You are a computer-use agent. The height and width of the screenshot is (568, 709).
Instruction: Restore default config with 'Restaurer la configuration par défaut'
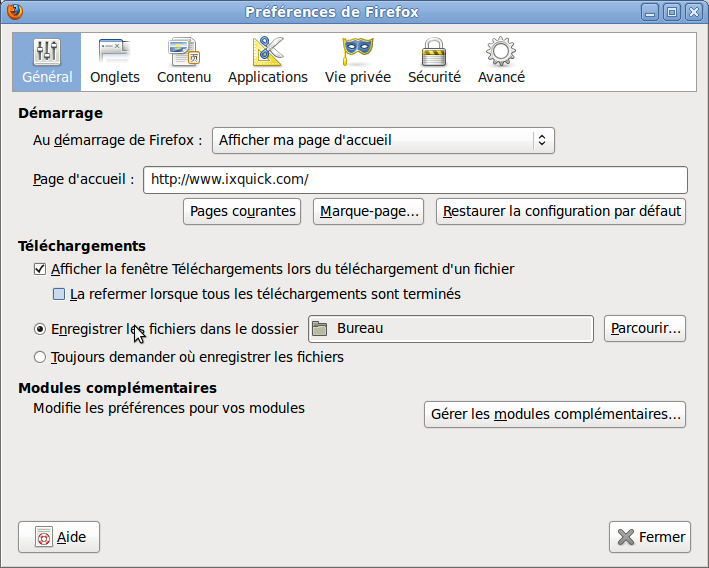(x=561, y=211)
